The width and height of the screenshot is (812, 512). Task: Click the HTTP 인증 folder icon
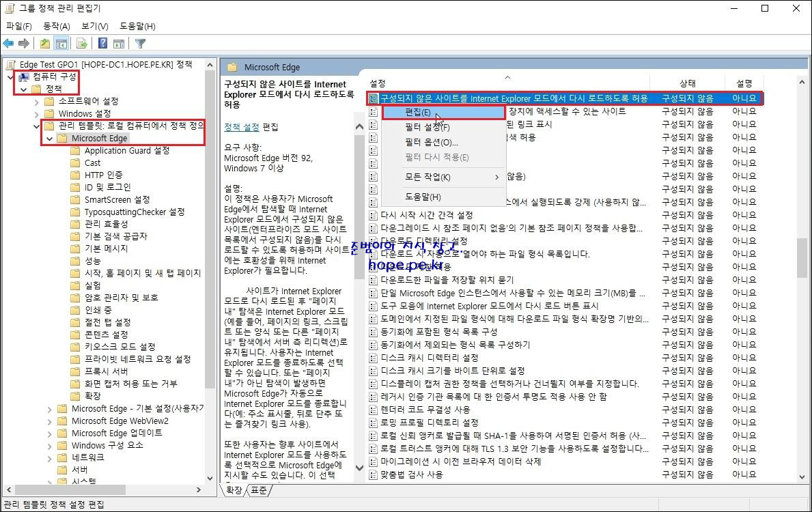76,175
